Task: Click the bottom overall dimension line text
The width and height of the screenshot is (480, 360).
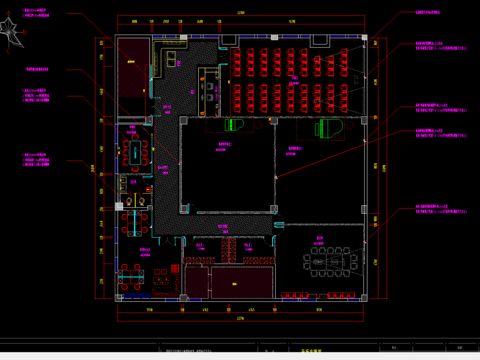Action: 240,318
